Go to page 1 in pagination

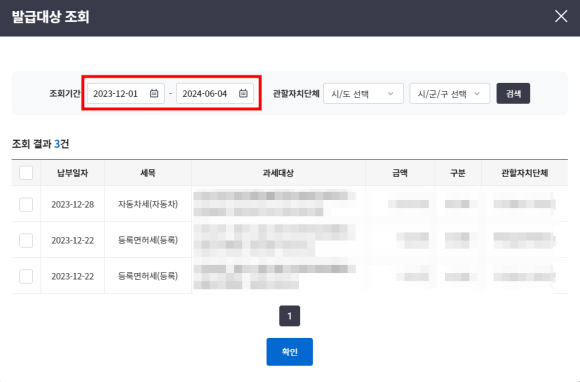click(x=290, y=316)
